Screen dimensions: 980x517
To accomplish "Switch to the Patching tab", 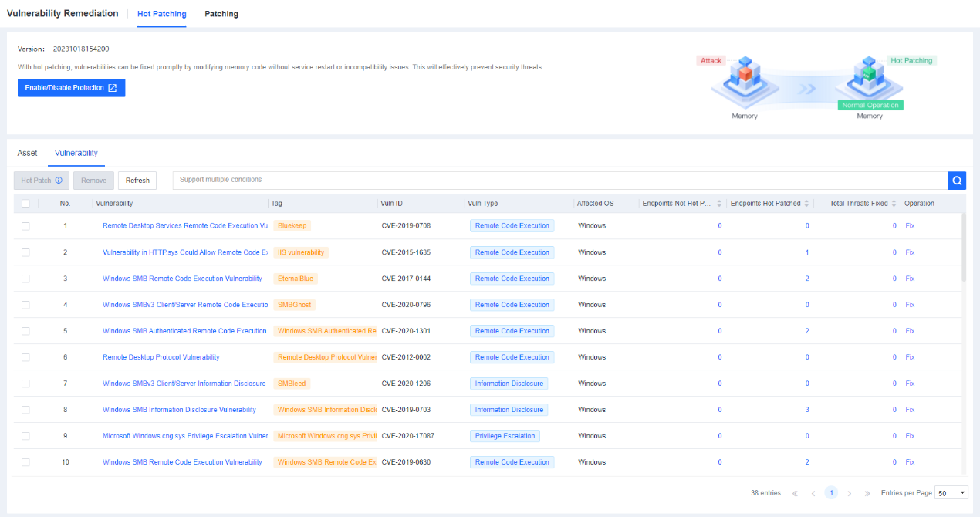I will (x=221, y=14).
